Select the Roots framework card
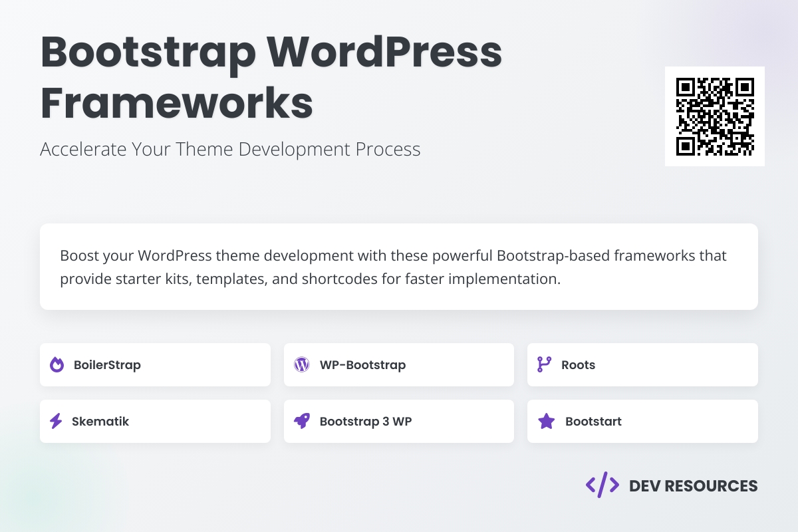Image resolution: width=798 pixels, height=532 pixels. click(x=642, y=364)
